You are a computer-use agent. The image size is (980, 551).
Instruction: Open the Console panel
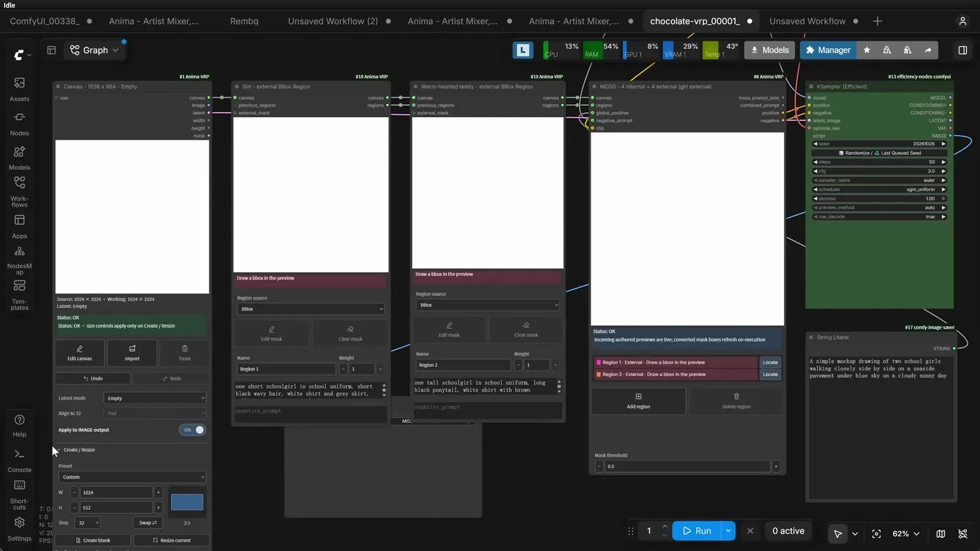19,460
